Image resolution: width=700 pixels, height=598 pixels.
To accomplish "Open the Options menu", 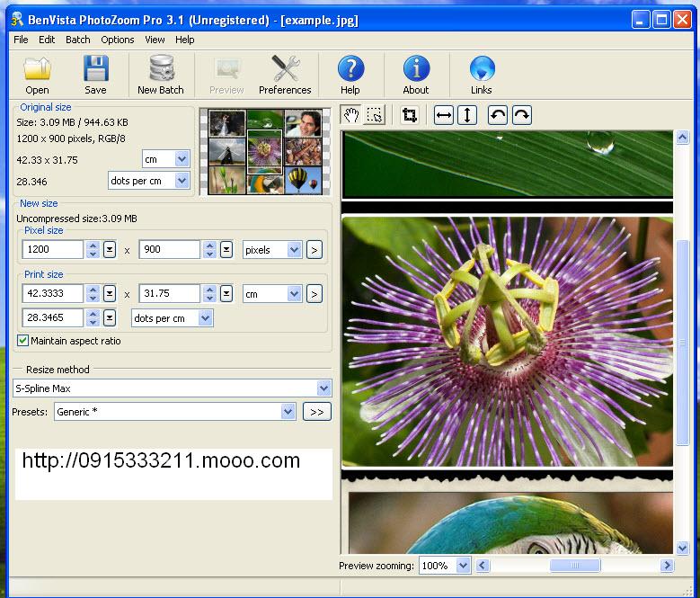I will (118, 40).
